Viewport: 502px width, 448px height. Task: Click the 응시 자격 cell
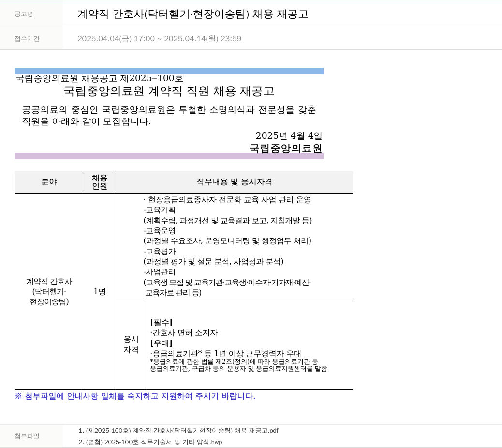point(131,344)
